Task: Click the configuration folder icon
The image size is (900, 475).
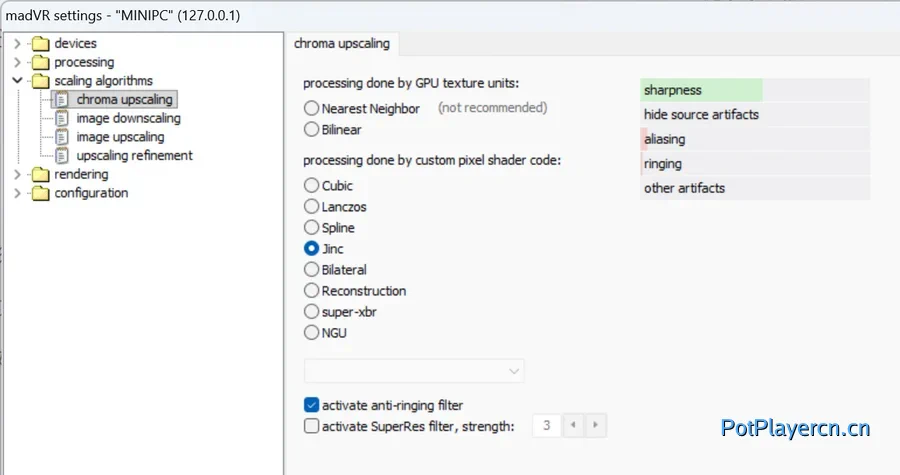Action: pos(40,194)
